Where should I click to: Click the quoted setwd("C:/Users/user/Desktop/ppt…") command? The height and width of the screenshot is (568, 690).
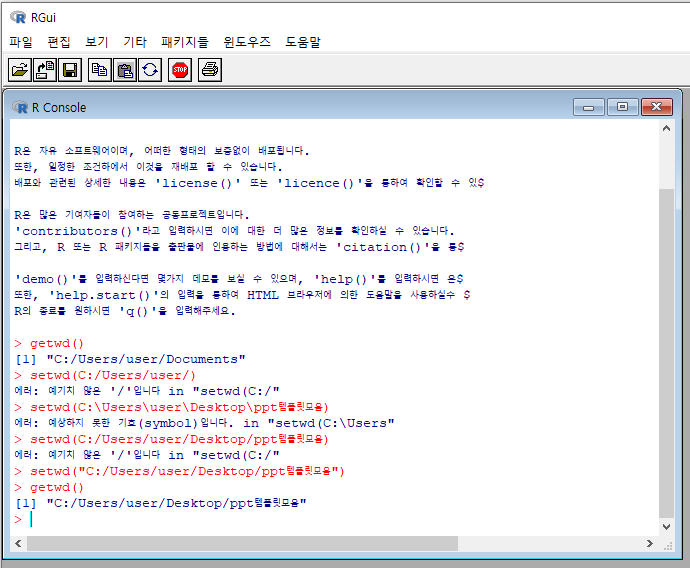click(179, 471)
